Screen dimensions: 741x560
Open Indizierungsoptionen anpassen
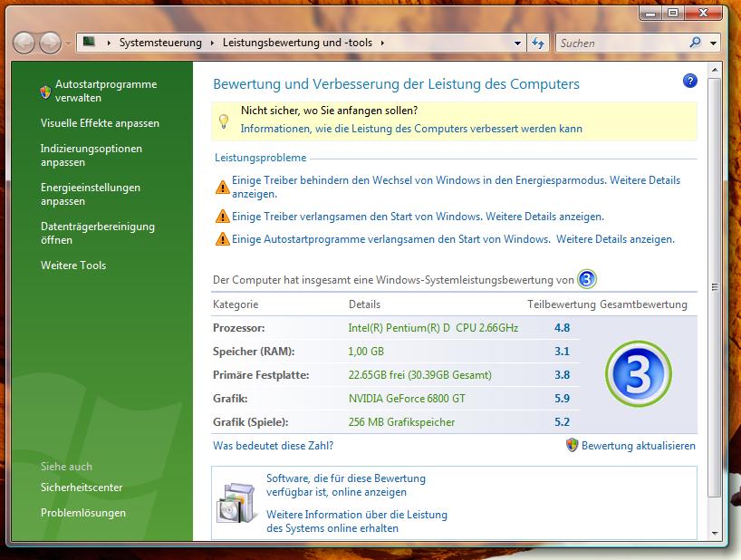click(91, 155)
